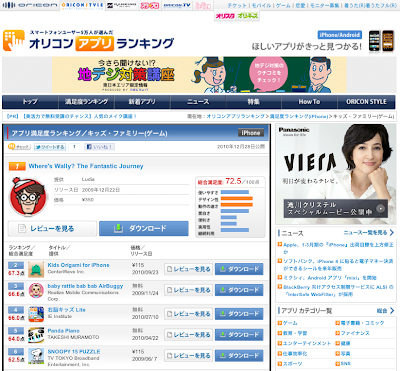The height and width of the screenshot is (371, 400).
Task: Click the smartphone images in header
Action: point(381,41)
